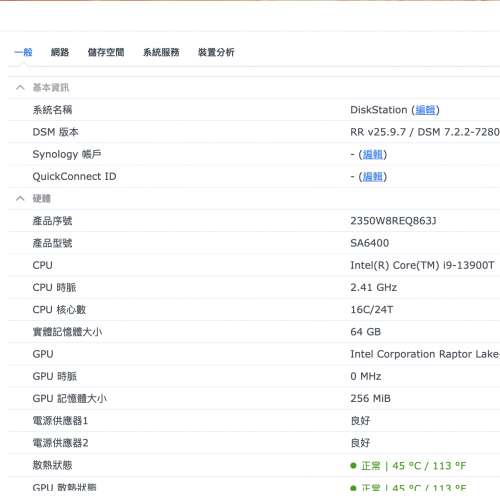This screenshot has width=500, height=500.
Task: Click the 電源供應器2 status 良好
Action: 360,443
